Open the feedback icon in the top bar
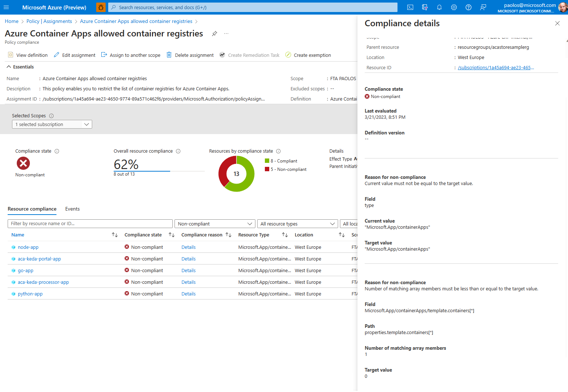The width and height of the screenshot is (568, 392). (483, 7)
